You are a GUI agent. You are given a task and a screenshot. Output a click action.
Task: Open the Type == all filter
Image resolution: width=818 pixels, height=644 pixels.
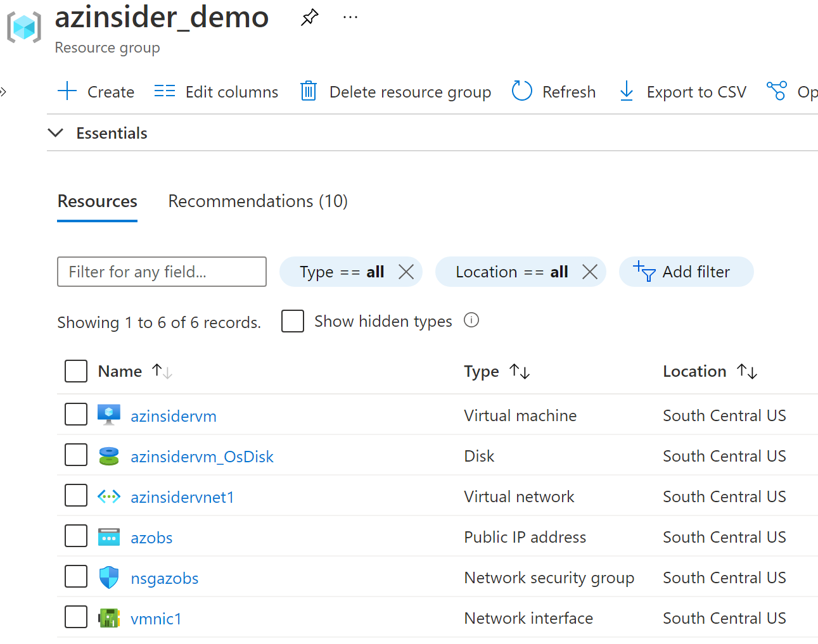pyautogui.click(x=342, y=272)
